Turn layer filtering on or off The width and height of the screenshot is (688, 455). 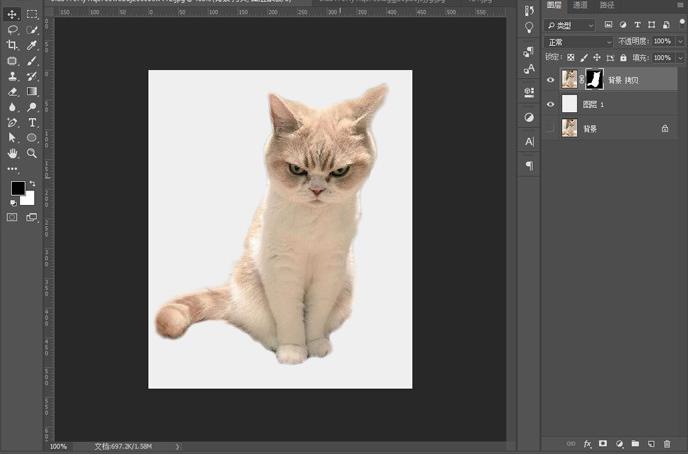682,22
